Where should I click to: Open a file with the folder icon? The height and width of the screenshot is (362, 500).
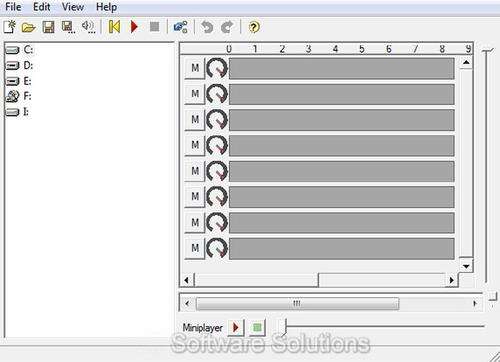tap(29, 27)
